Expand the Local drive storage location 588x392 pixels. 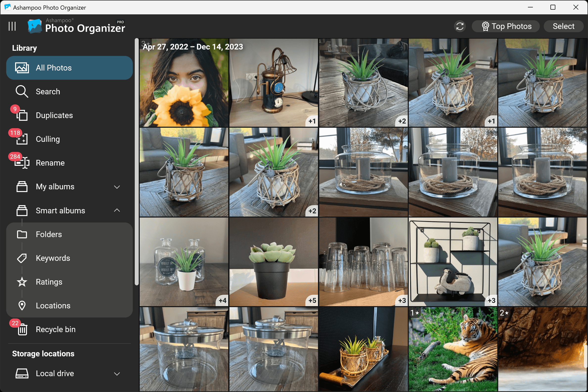(117, 373)
